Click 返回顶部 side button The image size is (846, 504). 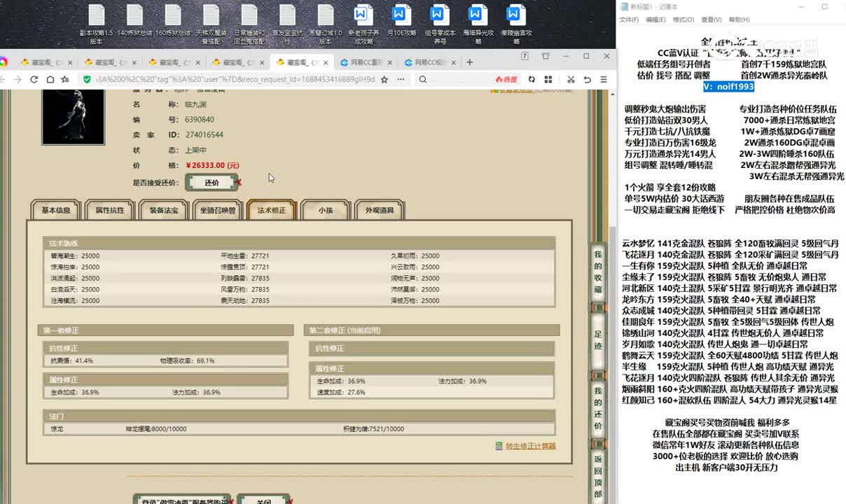598,476
